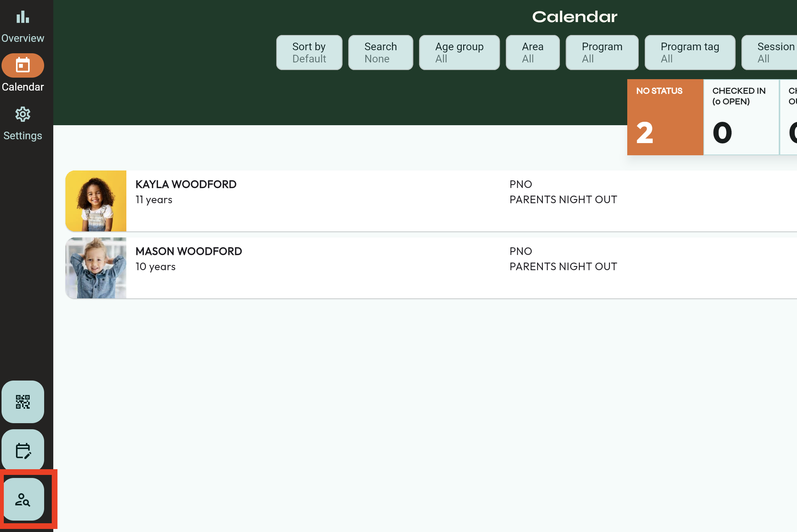
Task: Select the Checked In status tab
Action: (x=741, y=117)
